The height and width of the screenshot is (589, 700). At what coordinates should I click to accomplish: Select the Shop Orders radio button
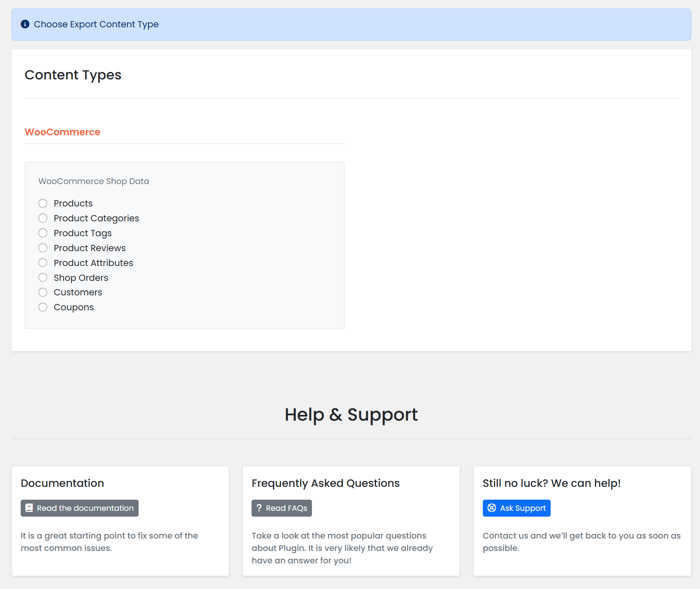pyautogui.click(x=43, y=277)
